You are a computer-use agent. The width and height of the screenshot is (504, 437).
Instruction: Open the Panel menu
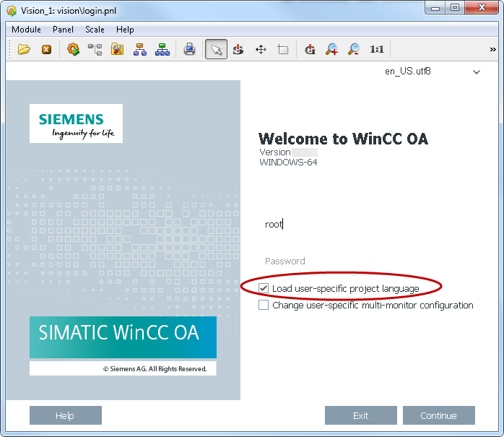click(63, 30)
